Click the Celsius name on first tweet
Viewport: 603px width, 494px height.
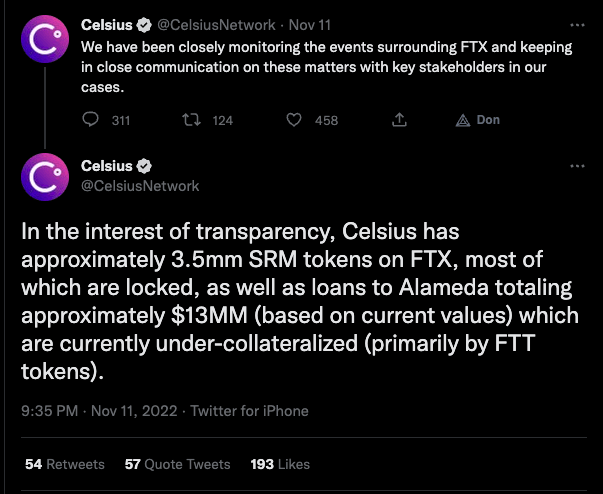tap(105, 22)
